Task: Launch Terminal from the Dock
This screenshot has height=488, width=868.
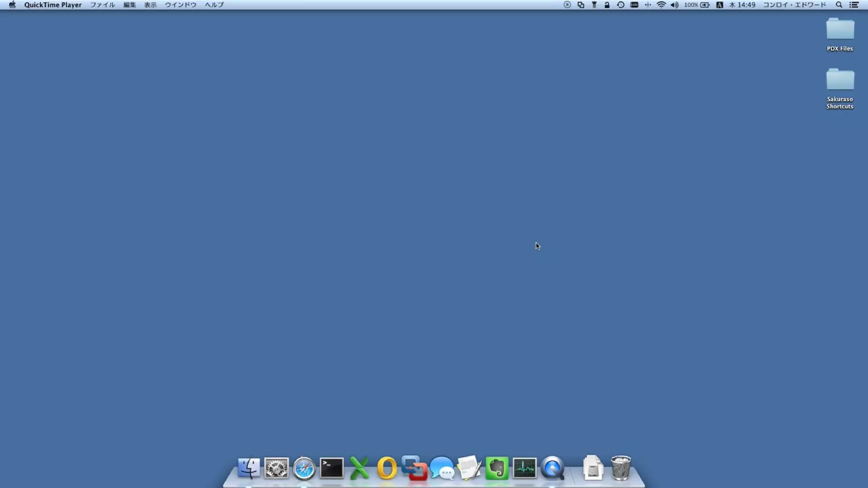Action: click(331, 468)
